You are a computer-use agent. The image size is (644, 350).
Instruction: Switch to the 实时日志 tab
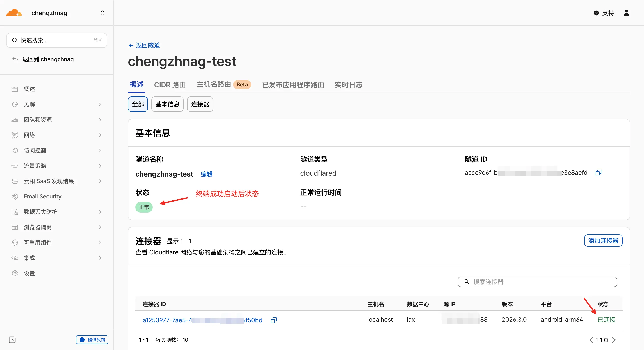349,85
